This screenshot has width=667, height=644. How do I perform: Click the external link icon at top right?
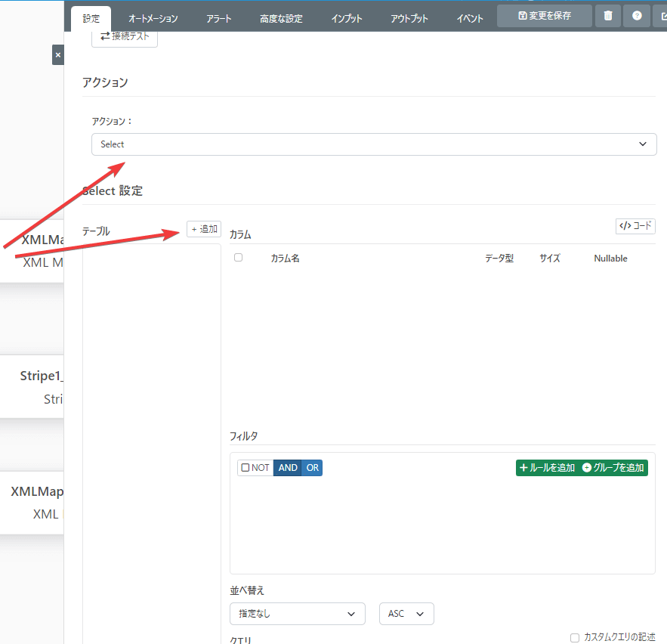[x=662, y=16]
